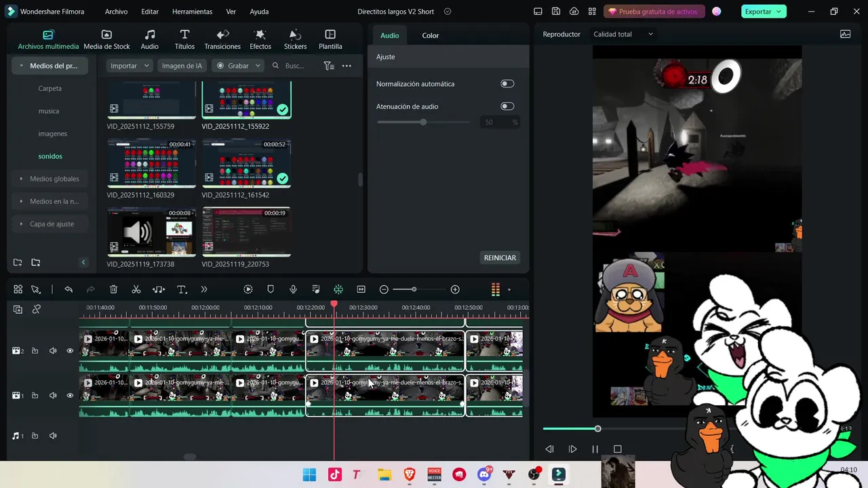This screenshot has height=488, width=868.
Task: Adjust Atenuación de audio slider
Action: pos(423,122)
